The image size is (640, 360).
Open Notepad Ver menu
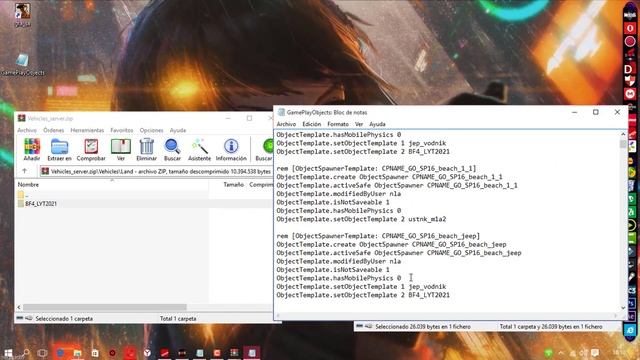(x=359, y=124)
